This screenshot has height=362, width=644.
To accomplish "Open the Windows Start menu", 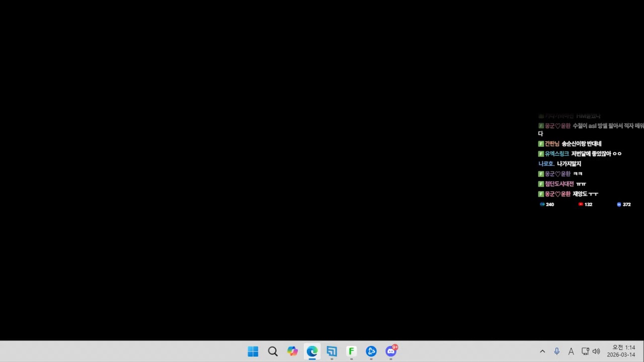I will (253, 351).
